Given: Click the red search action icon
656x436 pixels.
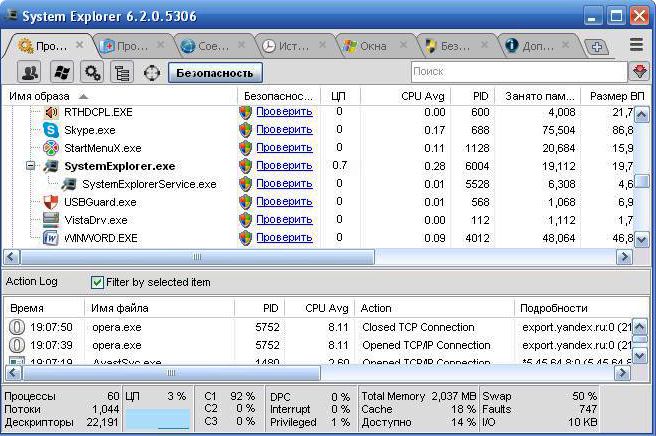Looking at the screenshot, I should [640, 72].
